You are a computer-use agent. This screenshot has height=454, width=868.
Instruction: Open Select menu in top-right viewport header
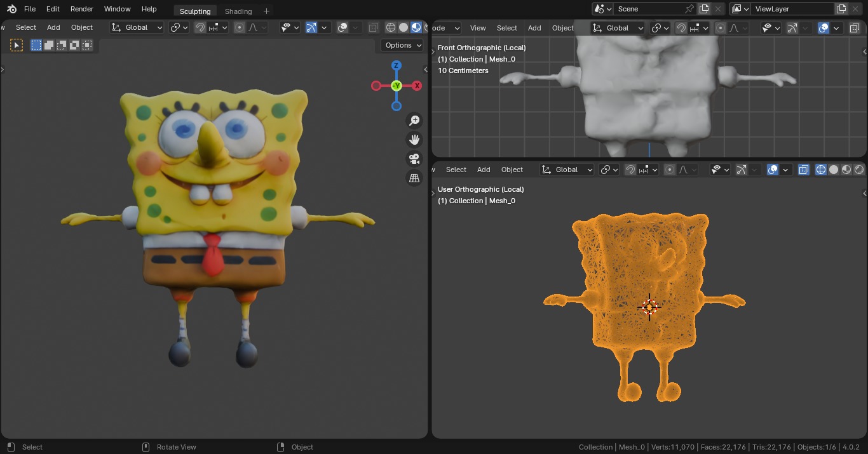[x=507, y=28]
